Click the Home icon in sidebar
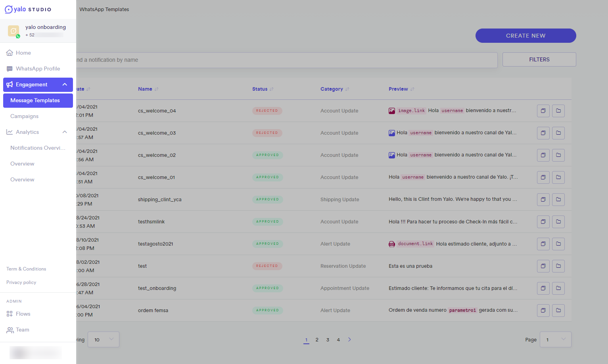 point(10,53)
